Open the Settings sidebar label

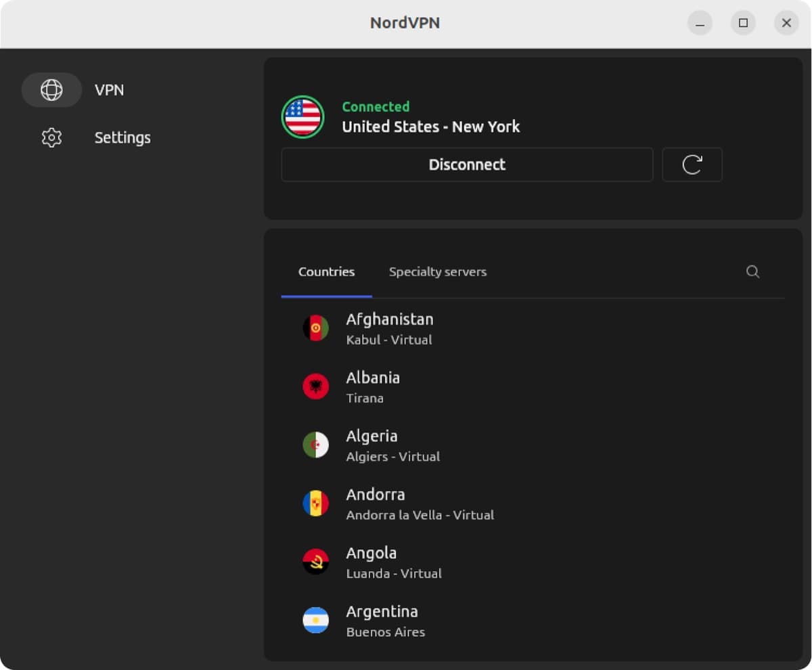tap(122, 138)
